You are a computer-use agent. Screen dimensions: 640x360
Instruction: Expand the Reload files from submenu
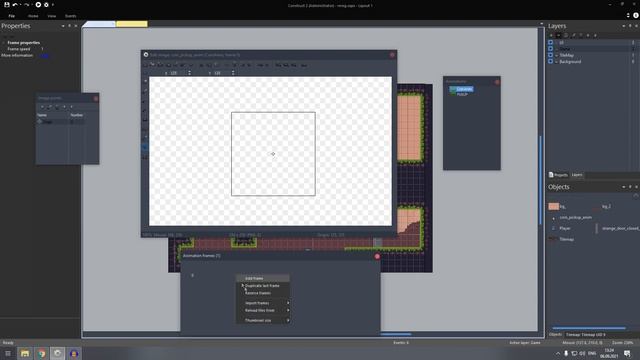pyautogui.click(x=263, y=310)
